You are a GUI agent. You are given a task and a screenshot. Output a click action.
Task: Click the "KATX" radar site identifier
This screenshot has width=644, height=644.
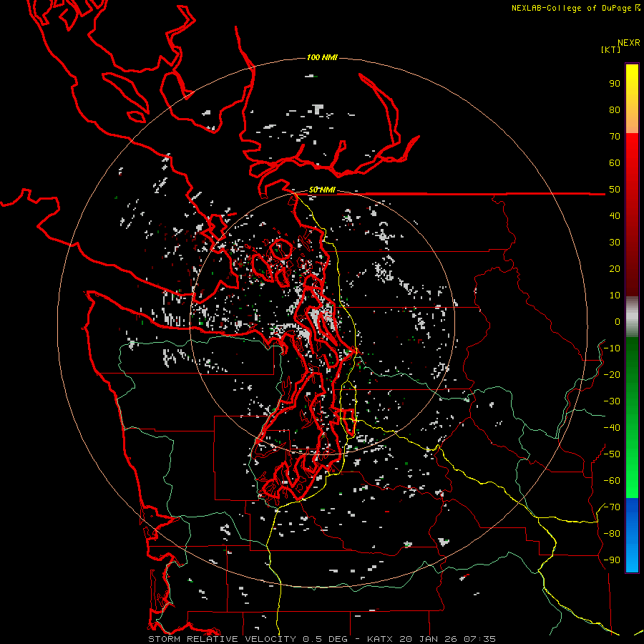(x=380, y=639)
